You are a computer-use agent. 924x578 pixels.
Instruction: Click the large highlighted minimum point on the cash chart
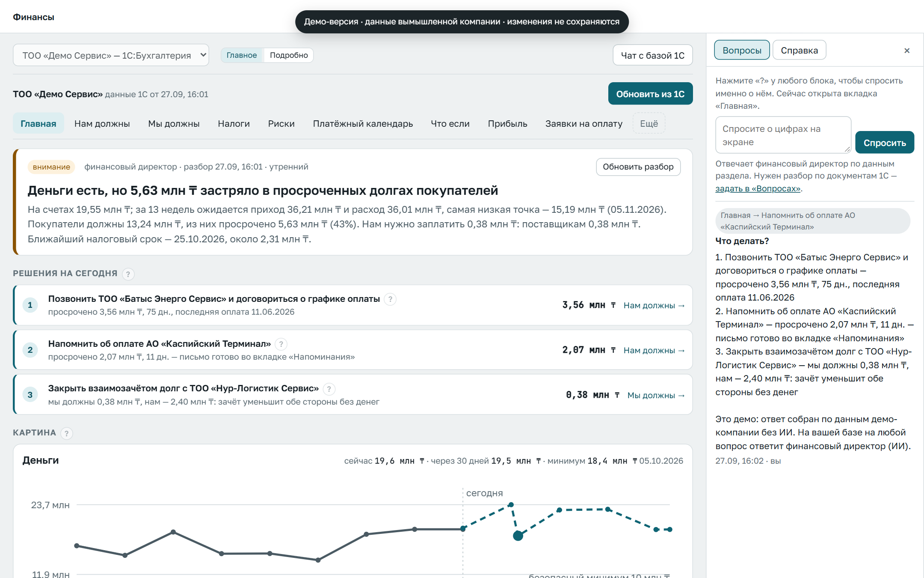518,536
